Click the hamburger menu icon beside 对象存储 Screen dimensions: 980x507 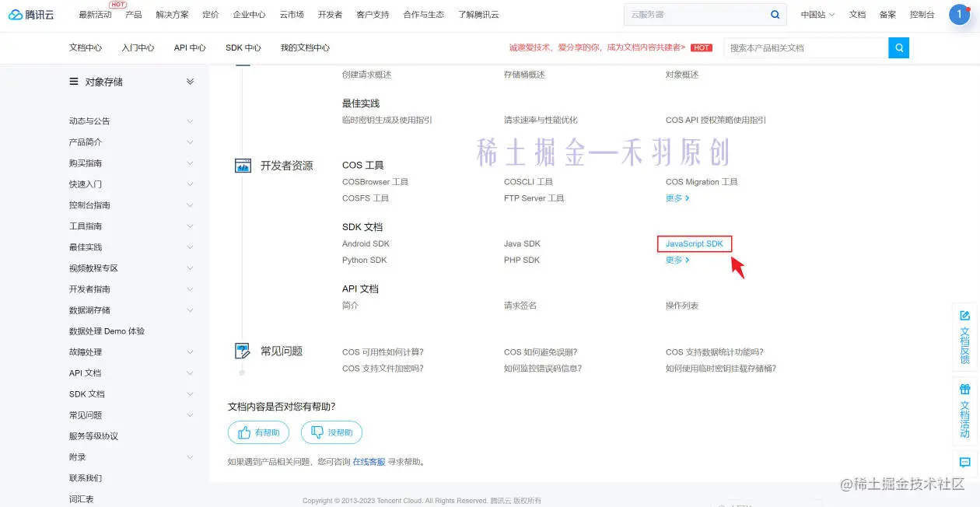pos(74,82)
